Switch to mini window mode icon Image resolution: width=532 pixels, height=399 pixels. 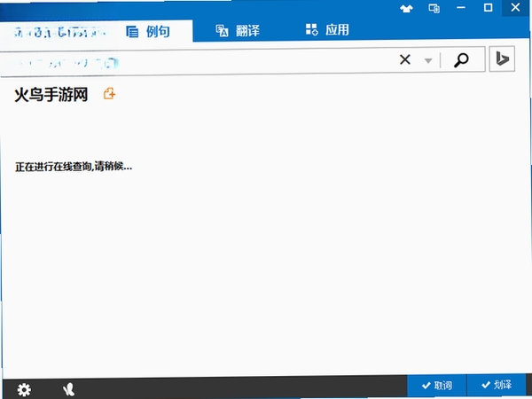click(434, 8)
